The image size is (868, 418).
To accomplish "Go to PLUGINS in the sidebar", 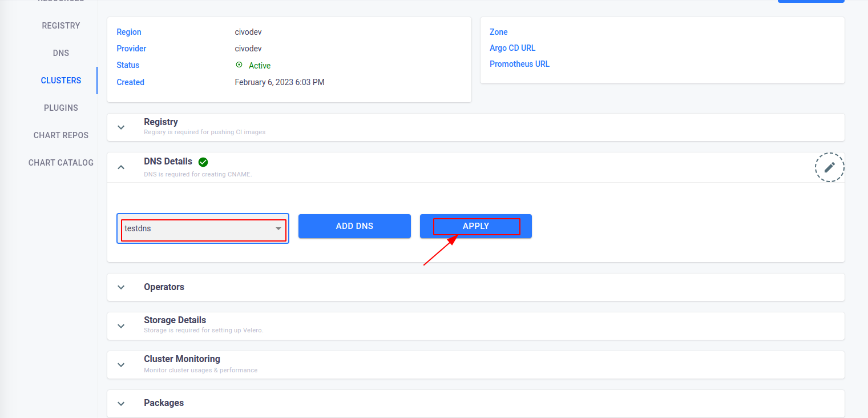I will pos(61,108).
